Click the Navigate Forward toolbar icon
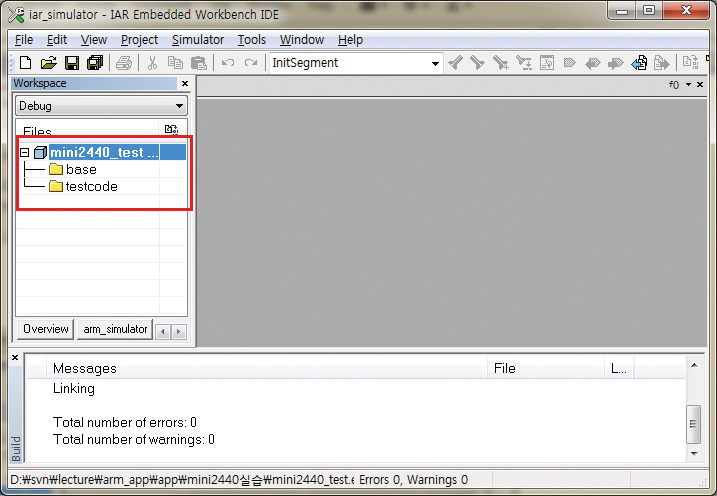The width and height of the screenshot is (717, 496). 662,63
